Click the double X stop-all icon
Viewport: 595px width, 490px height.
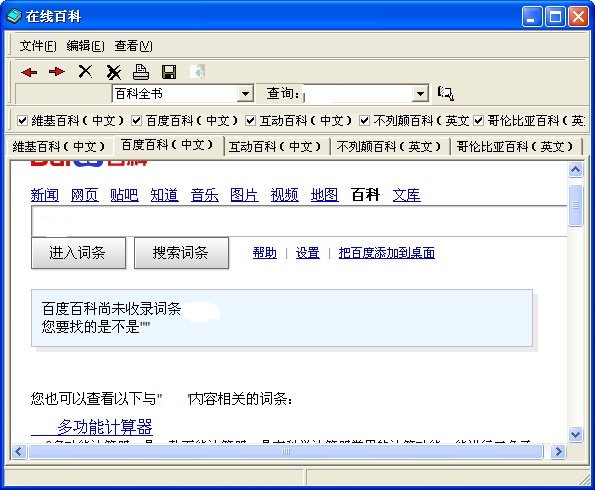(113, 72)
